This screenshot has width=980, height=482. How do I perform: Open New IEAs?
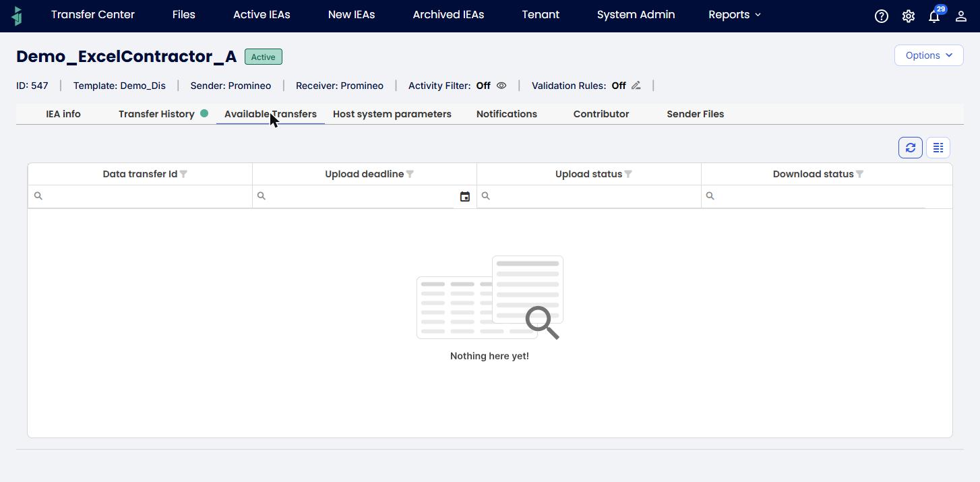click(352, 15)
